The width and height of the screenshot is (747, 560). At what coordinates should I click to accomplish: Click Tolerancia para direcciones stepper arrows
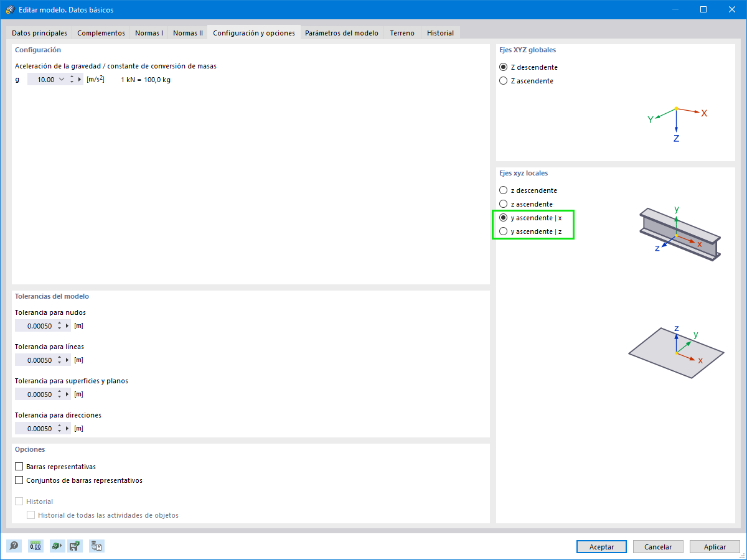tap(59, 428)
